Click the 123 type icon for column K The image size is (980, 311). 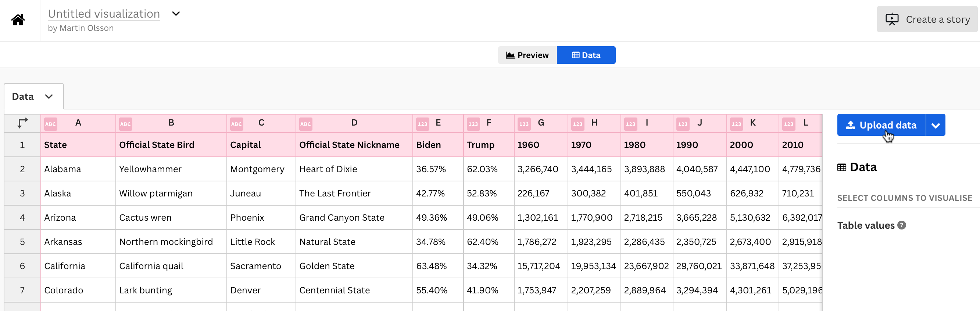(736, 124)
